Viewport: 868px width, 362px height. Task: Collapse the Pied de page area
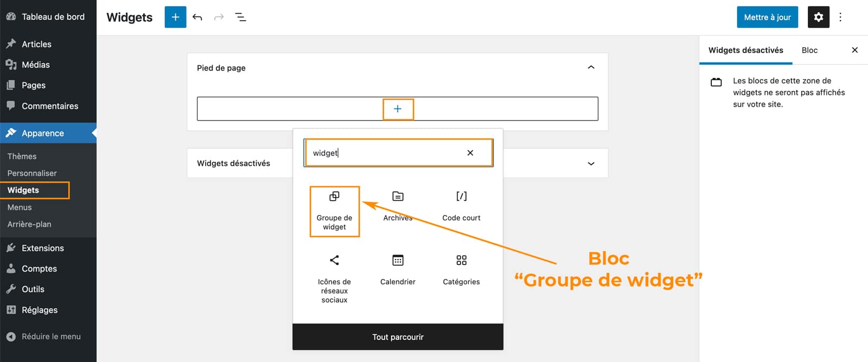coord(591,67)
